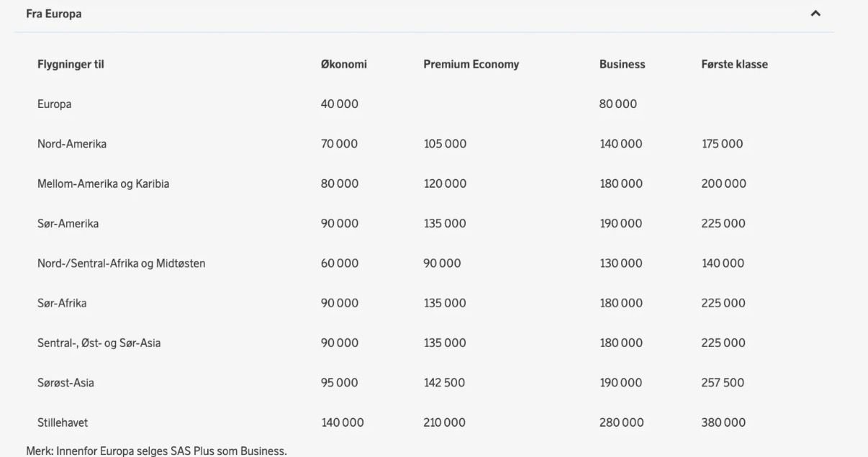Image resolution: width=868 pixels, height=457 pixels.
Task: Select the Sørøst-Asia row label
Action: (65, 382)
